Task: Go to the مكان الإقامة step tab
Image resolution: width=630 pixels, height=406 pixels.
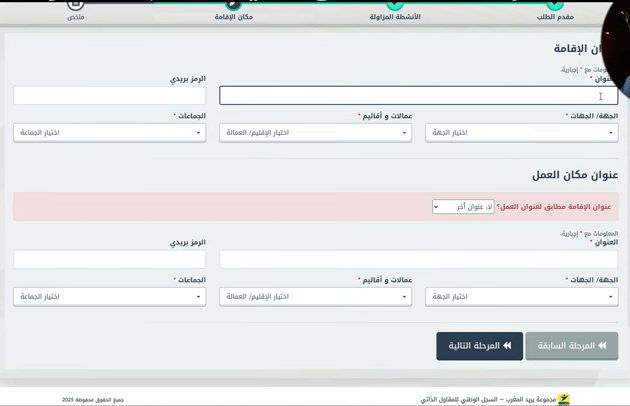Action: click(234, 17)
